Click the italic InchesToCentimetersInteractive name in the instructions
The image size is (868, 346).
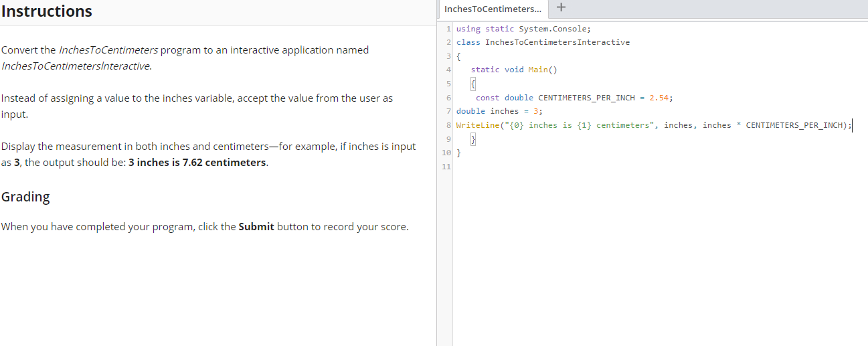[76, 67]
